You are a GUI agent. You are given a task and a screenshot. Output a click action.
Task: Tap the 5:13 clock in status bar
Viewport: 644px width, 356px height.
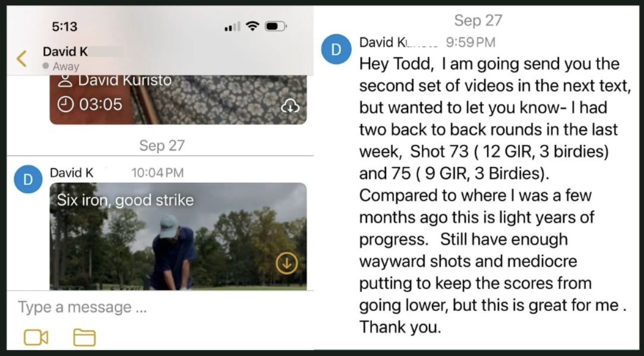click(x=65, y=27)
